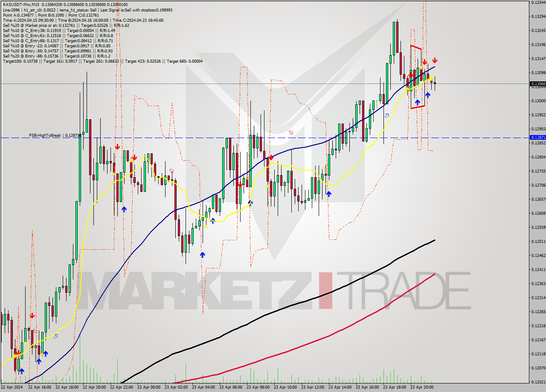Click the '22 Apr 22:00' time label

coord(122,387)
